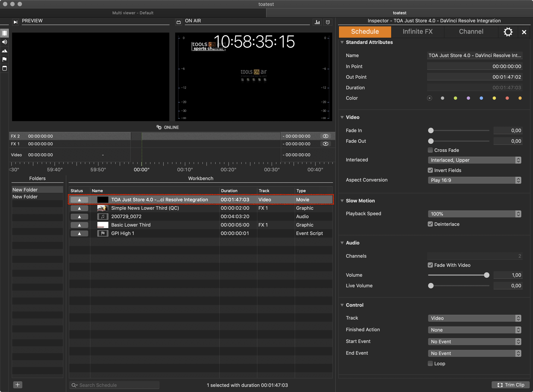Select the mountains graphics sidebar icon
533x392 pixels.
tap(5, 51)
